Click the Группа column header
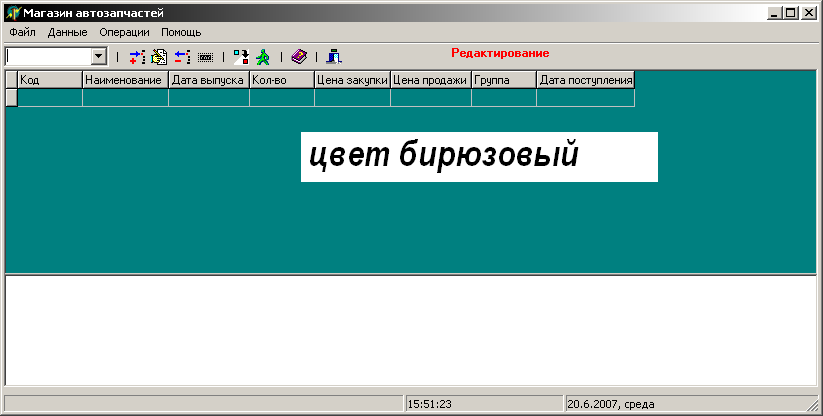 click(504, 80)
